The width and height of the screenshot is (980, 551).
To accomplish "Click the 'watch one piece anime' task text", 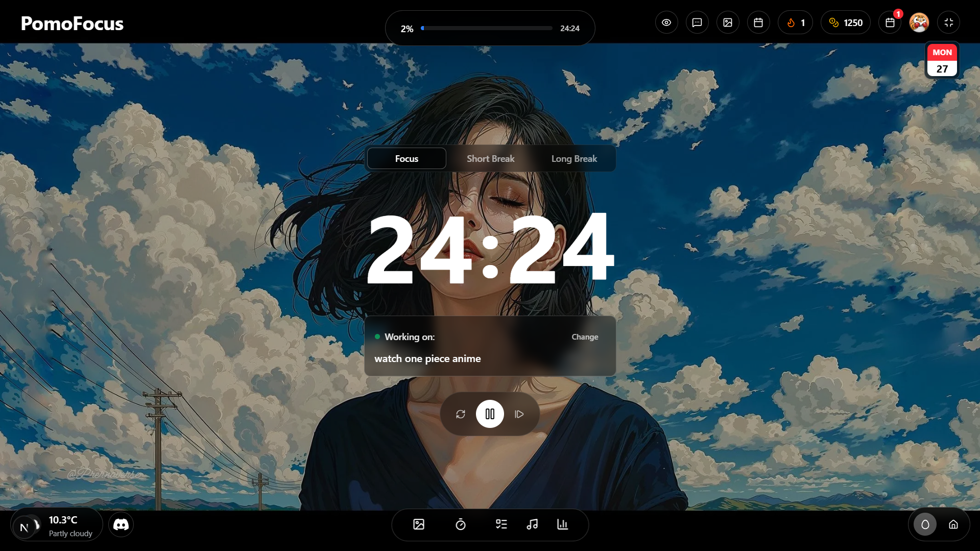I will pos(427,358).
